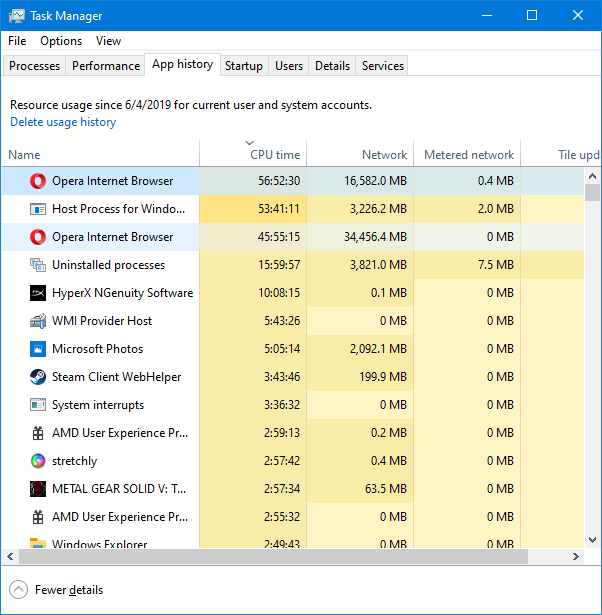Select the HyperX NGenuity Software row name

click(x=123, y=293)
